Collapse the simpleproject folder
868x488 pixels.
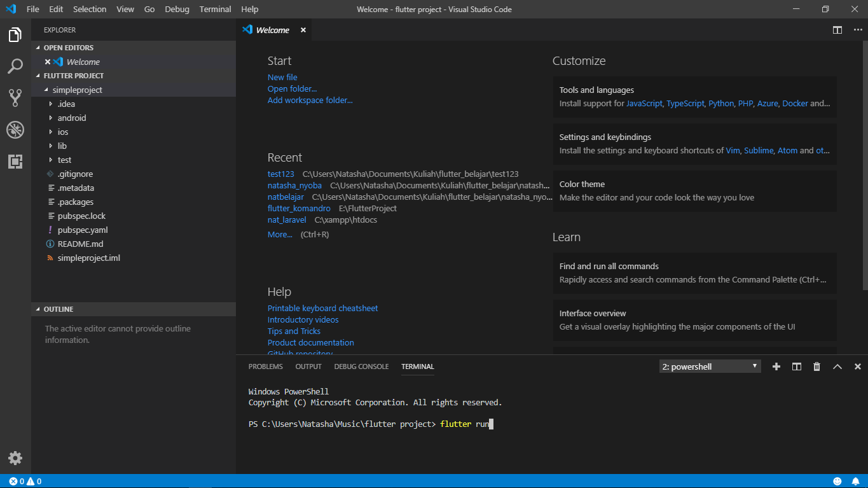[x=134, y=90]
